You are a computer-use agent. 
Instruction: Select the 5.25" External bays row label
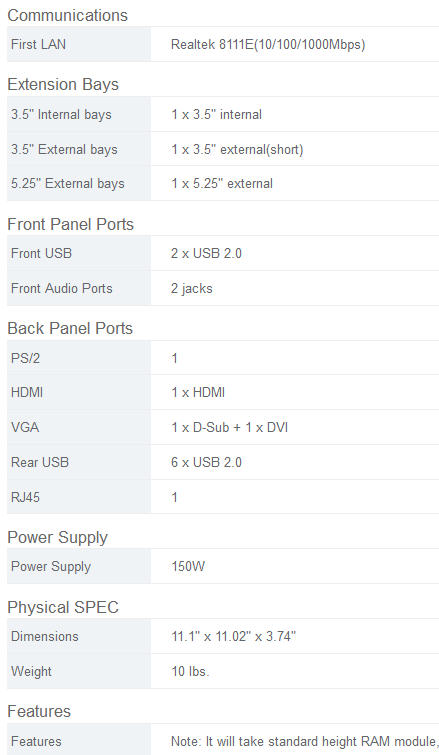click(68, 183)
